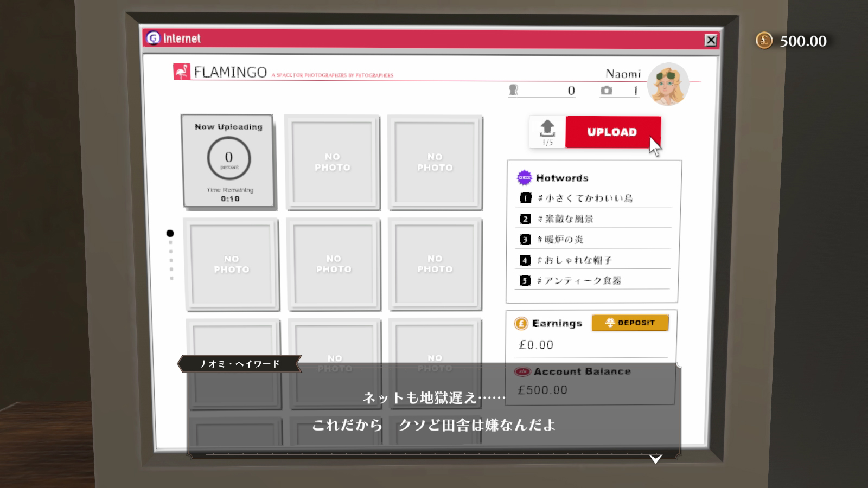Click hotword rank number 5 badge
The width and height of the screenshot is (868, 488).
(x=525, y=280)
